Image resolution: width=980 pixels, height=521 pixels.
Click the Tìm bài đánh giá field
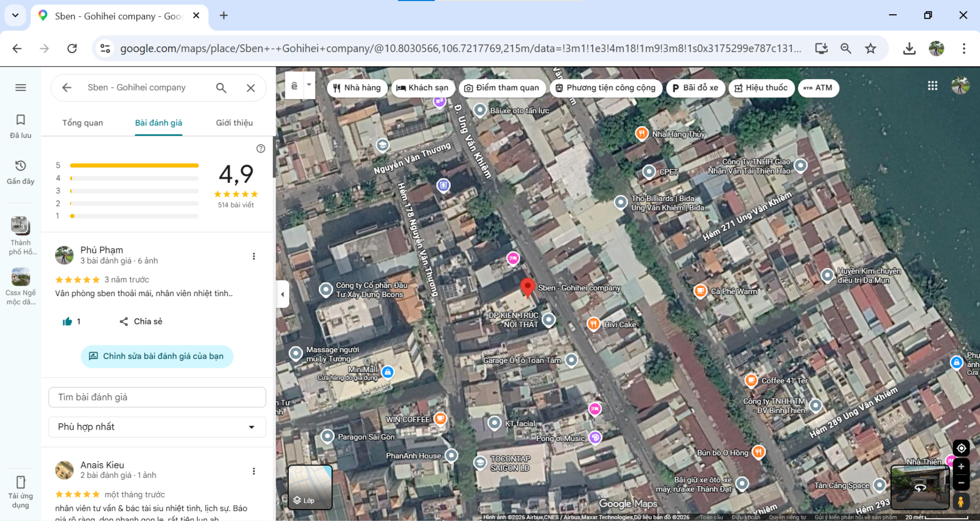pos(157,397)
